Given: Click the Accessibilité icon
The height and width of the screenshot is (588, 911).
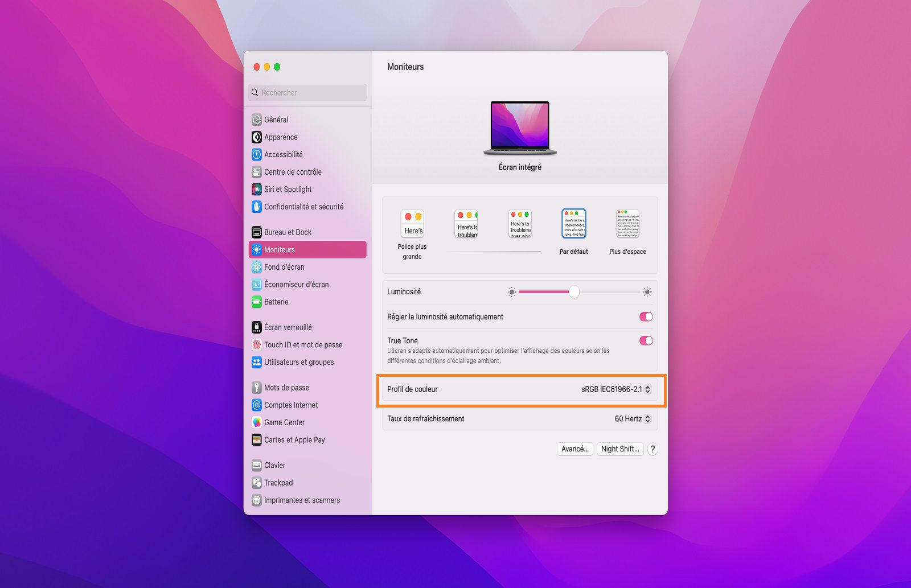Looking at the screenshot, I should point(257,154).
